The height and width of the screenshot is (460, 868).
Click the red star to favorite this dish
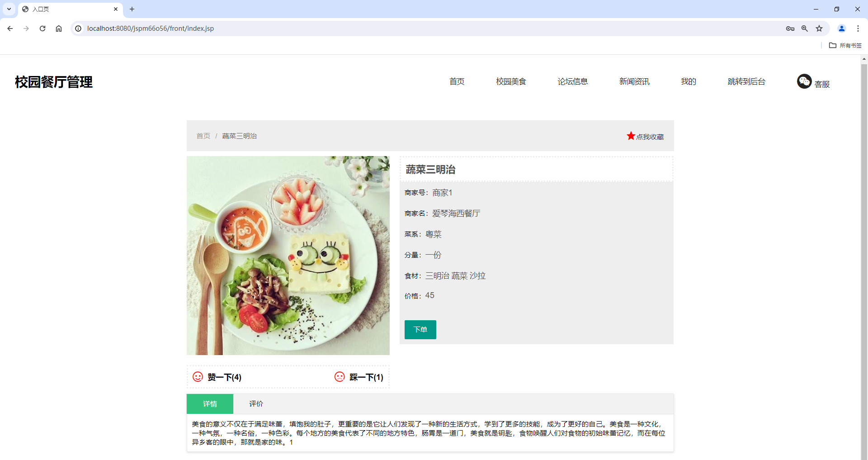pos(631,135)
